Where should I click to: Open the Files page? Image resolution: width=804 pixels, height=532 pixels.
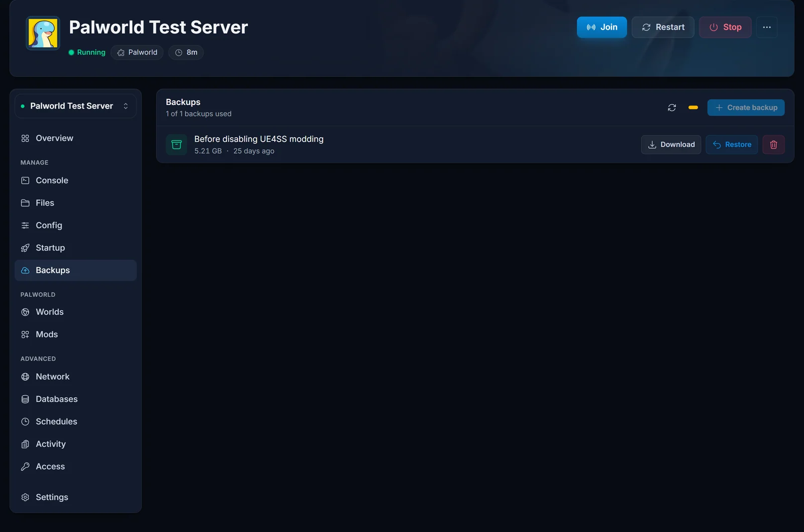point(75,203)
